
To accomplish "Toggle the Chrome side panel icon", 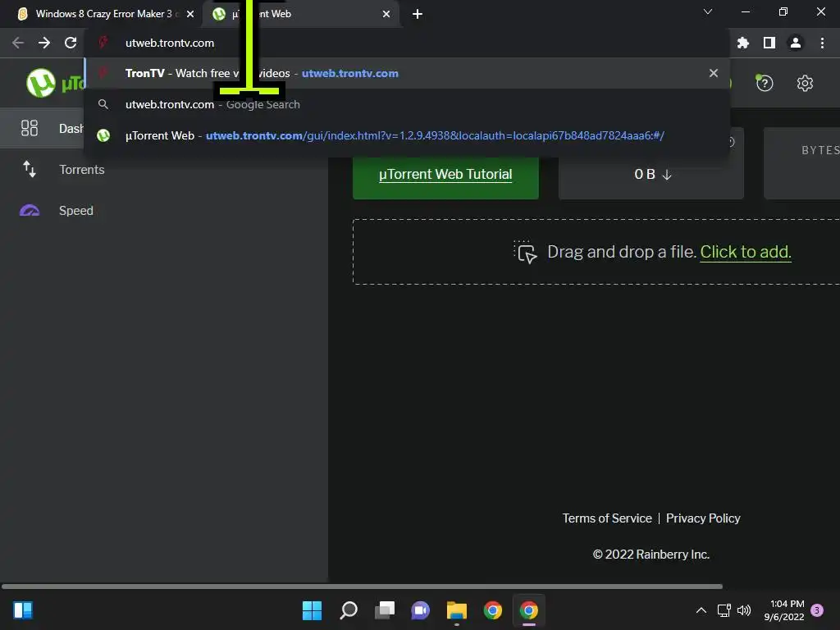I will 769,43.
